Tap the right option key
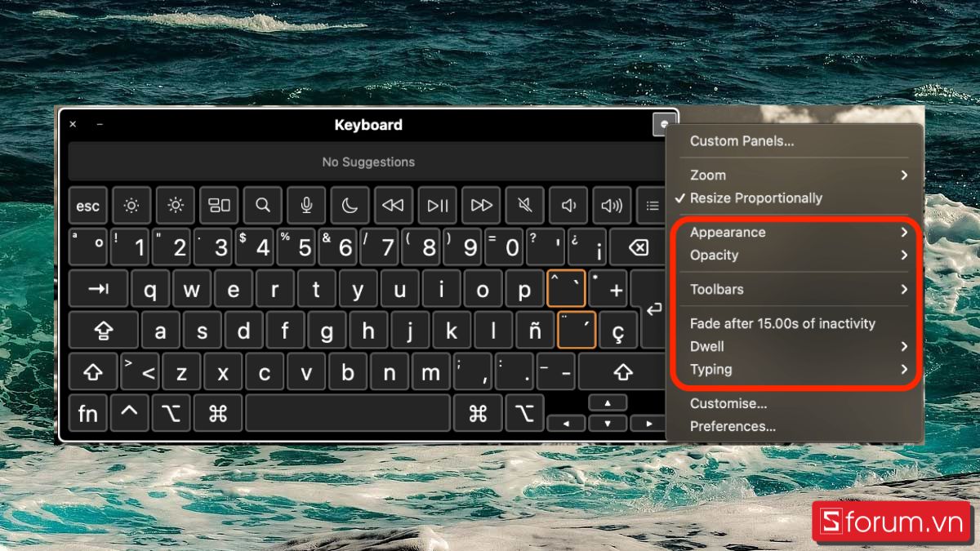Screen dimensions: 980x551 tap(523, 414)
